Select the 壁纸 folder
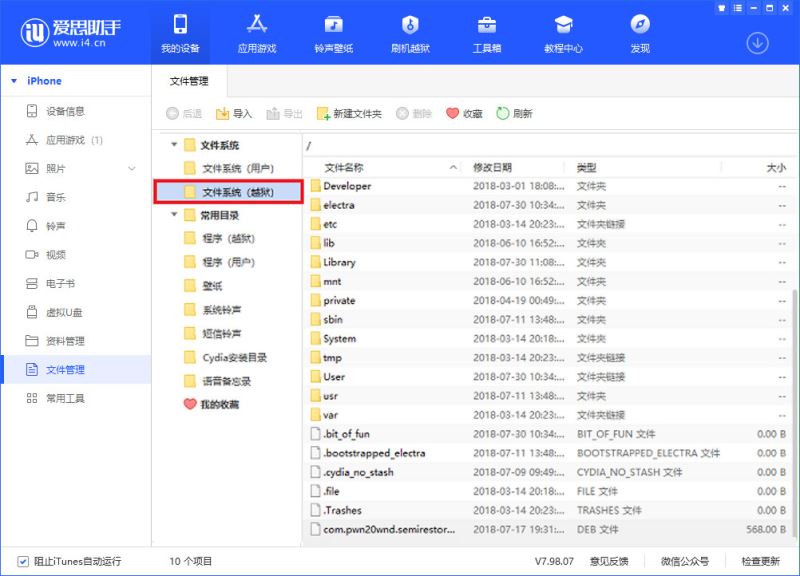 pyautogui.click(x=203, y=286)
